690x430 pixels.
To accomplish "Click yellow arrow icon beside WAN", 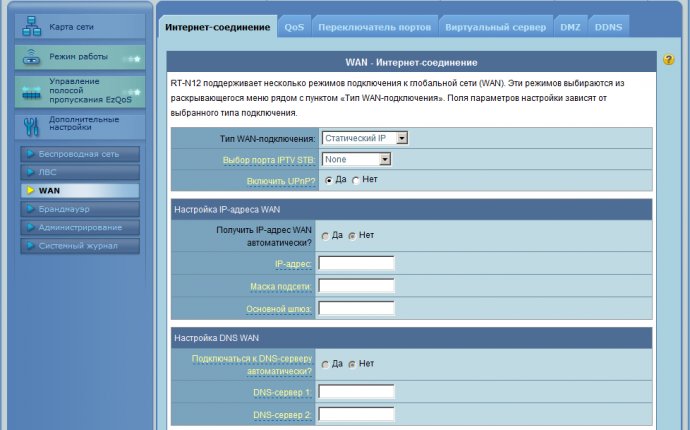I will (x=30, y=191).
